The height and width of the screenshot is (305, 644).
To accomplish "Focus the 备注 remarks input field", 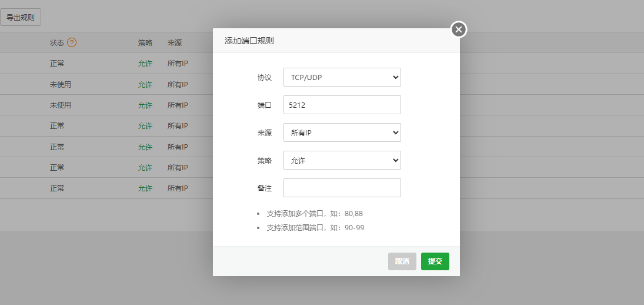I will [342, 188].
